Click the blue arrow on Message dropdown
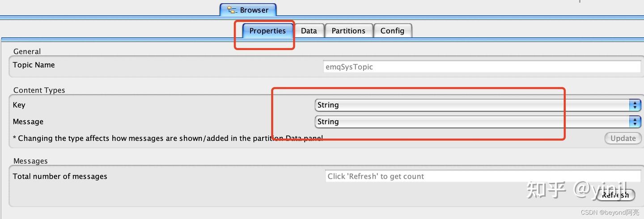Screen dimensions: 644x219 [x=635, y=122]
